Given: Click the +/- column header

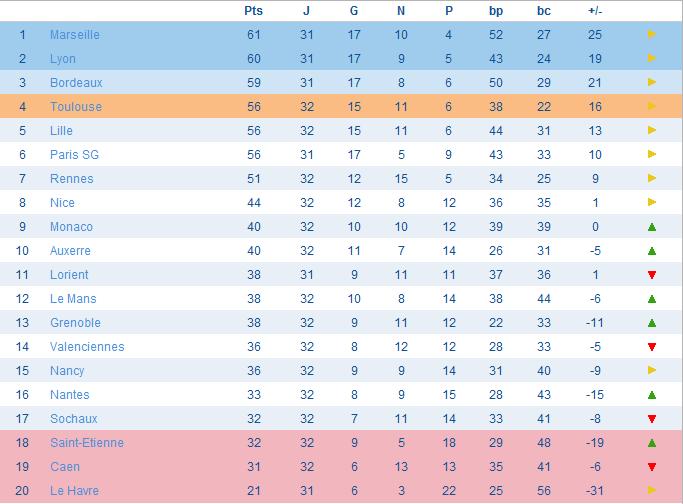Looking at the screenshot, I should coord(595,11).
